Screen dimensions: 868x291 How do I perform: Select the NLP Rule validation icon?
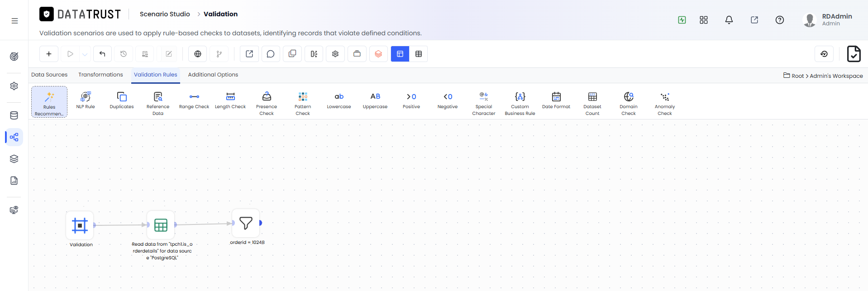pos(86,96)
